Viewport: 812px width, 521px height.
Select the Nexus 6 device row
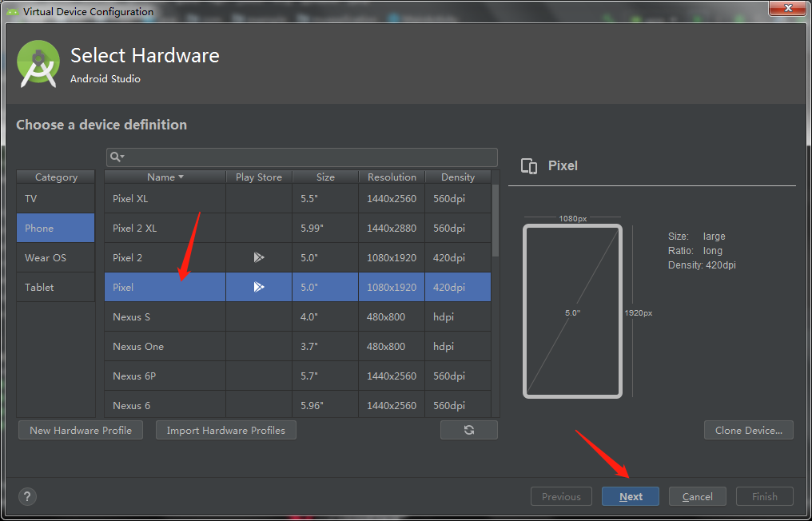[298, 404]
